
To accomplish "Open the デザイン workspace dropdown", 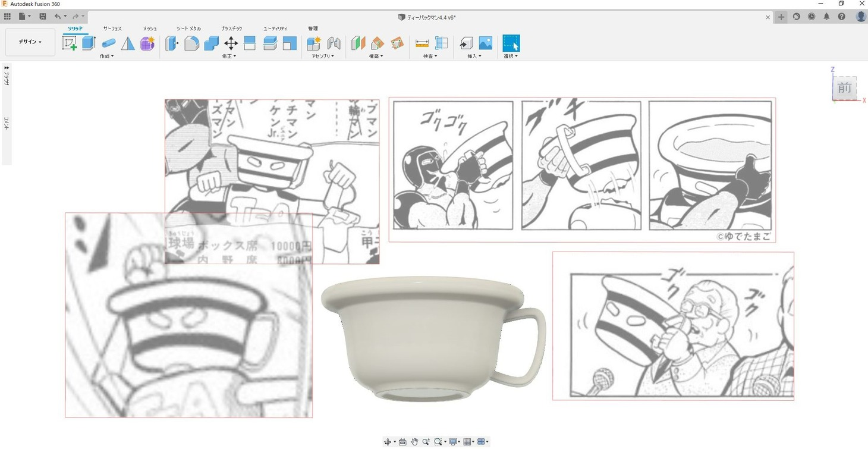I will pyautogui.click(x=30, y=42).
